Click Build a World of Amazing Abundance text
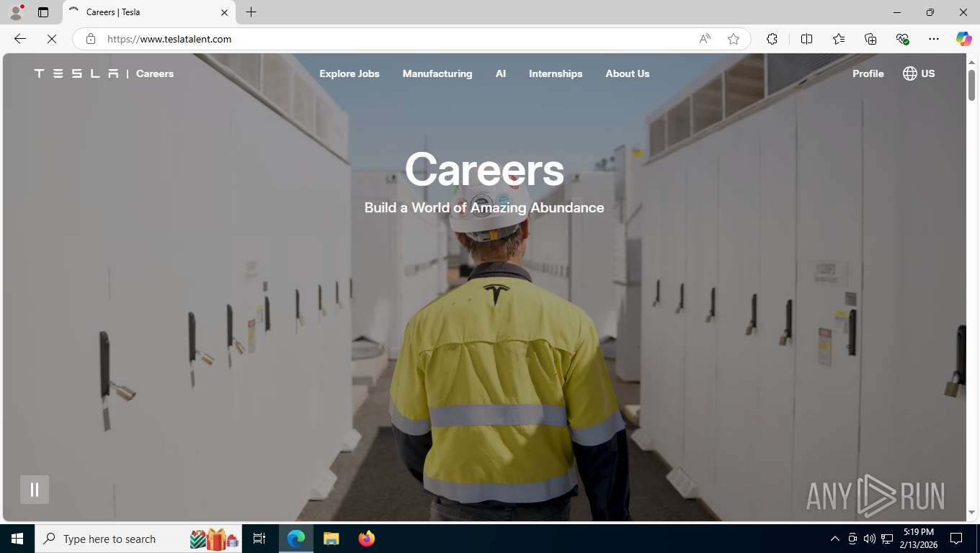 click(484, 207)
